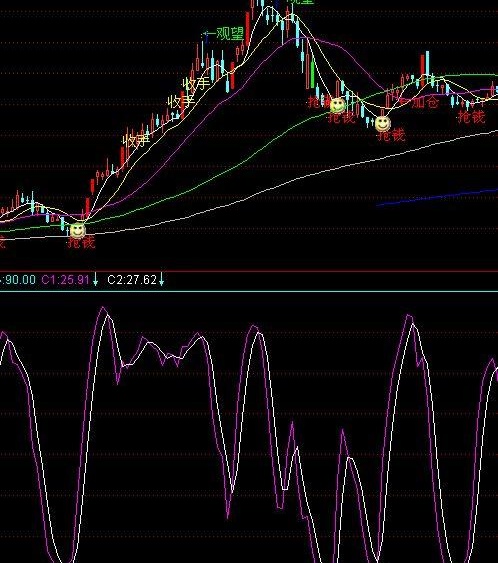The height and width of the screenshot is (563, 498).
Task: Click the down arrow beside C1:25.91
Action: point(96,279)
